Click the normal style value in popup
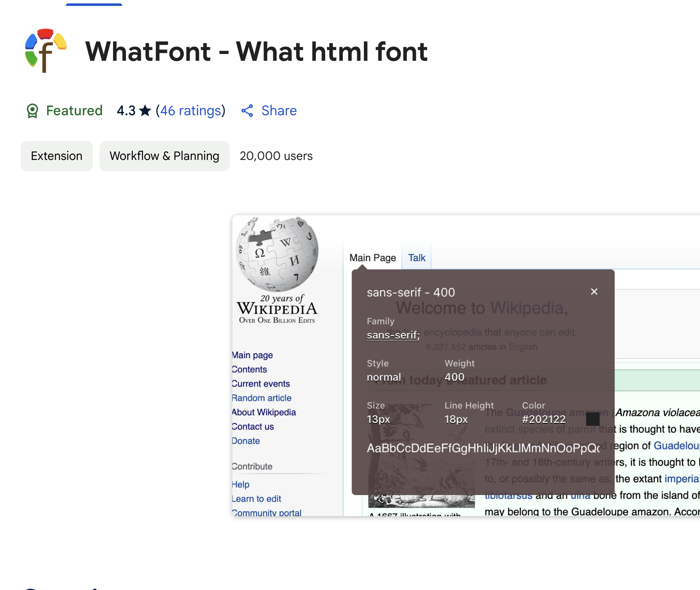 click(x=384, y=377)
